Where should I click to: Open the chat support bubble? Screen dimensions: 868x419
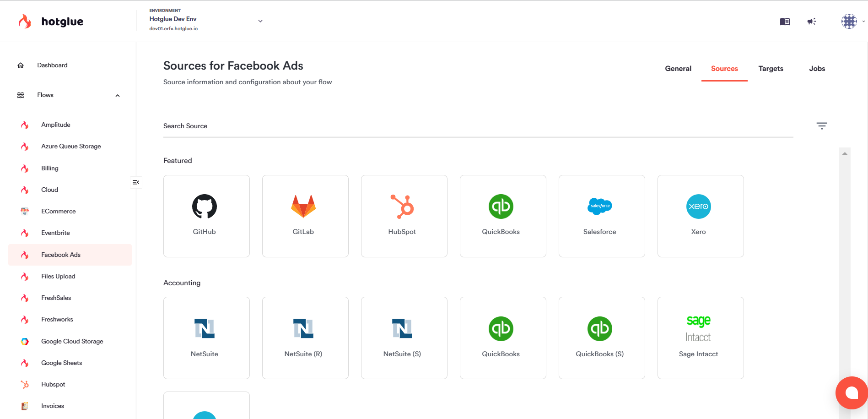click(x=852, y=392)
